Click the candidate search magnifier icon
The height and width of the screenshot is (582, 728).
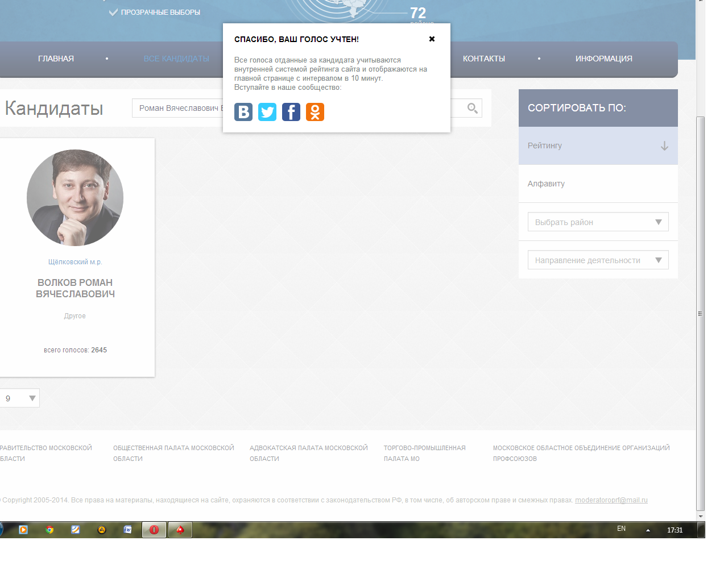point(472,108)
